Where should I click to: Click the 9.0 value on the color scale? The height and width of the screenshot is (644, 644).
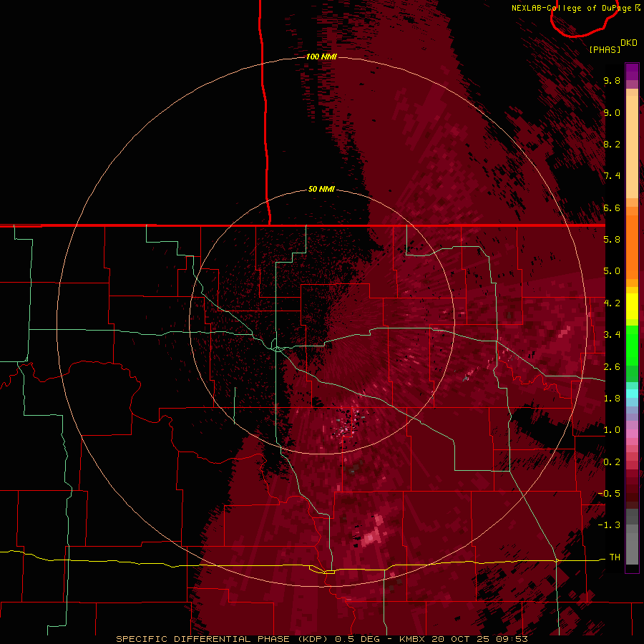tap(612, 112)
